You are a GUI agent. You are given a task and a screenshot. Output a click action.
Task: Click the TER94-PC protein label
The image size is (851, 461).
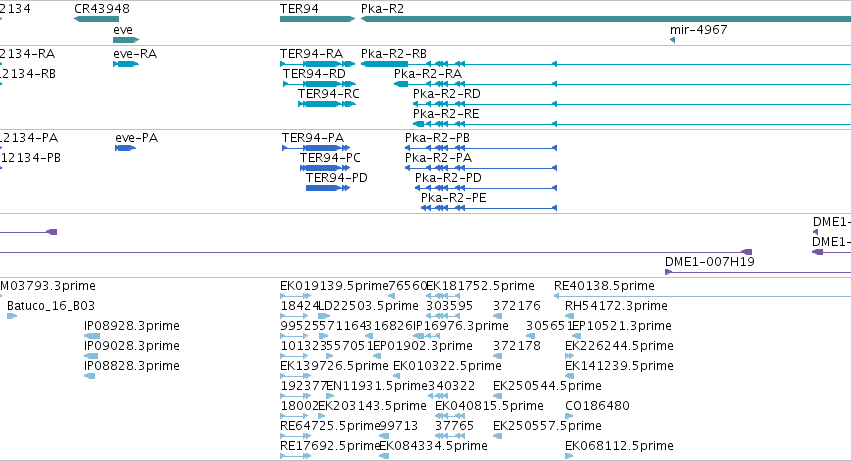330,158
